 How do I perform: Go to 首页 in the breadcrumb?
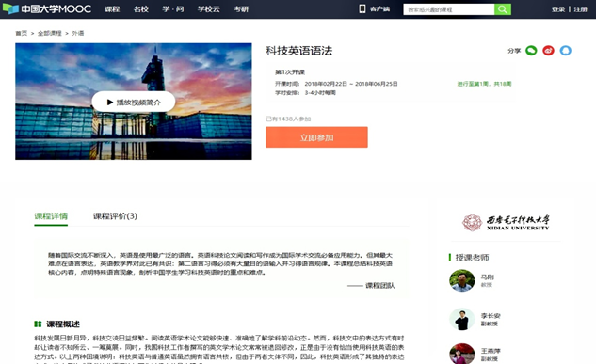click(22, 33)
